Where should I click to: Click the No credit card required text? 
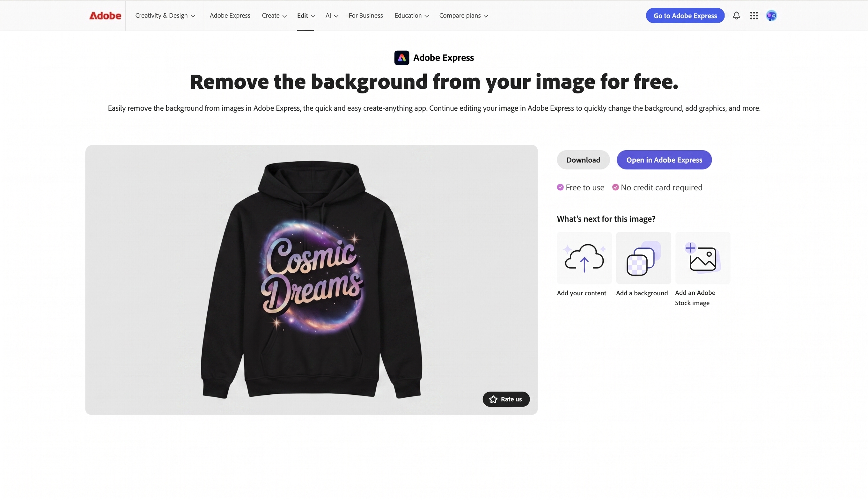(x=662, y=187)
